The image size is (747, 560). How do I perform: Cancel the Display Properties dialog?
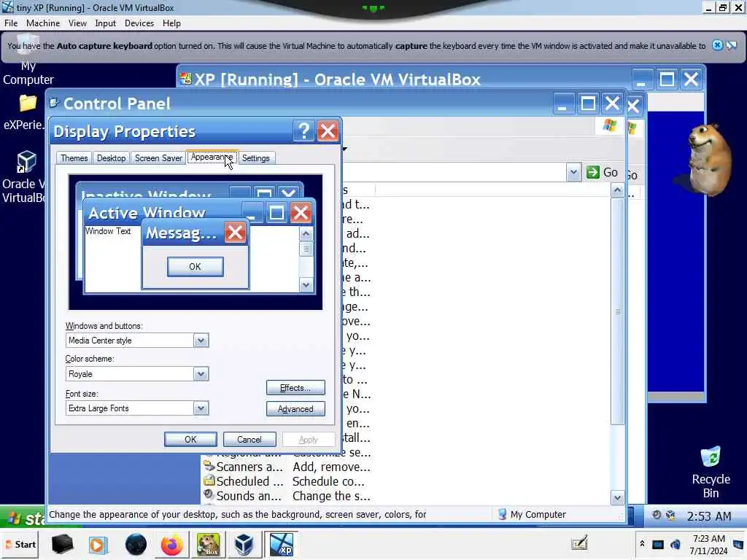249,439
